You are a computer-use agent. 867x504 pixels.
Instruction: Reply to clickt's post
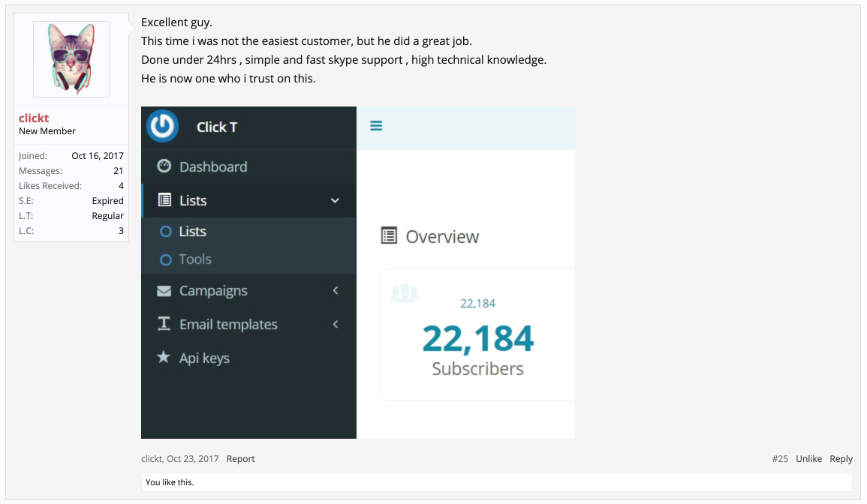pos(841,459)
